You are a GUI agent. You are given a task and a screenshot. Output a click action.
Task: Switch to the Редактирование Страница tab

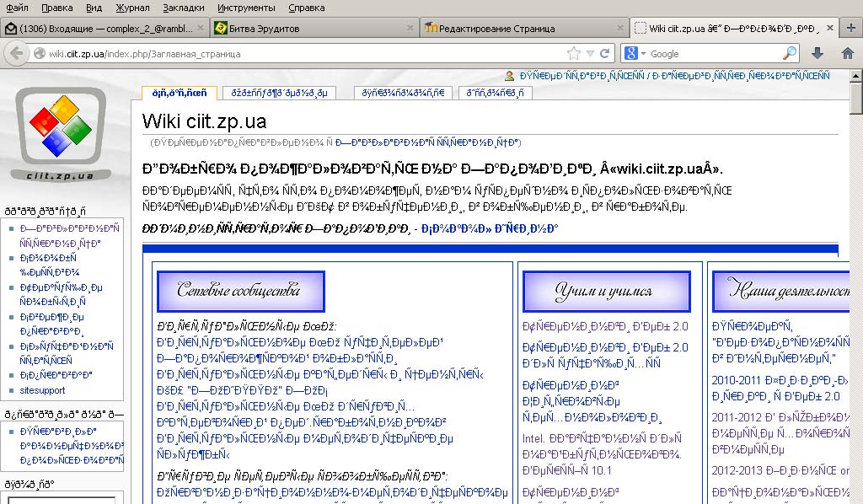524,28
